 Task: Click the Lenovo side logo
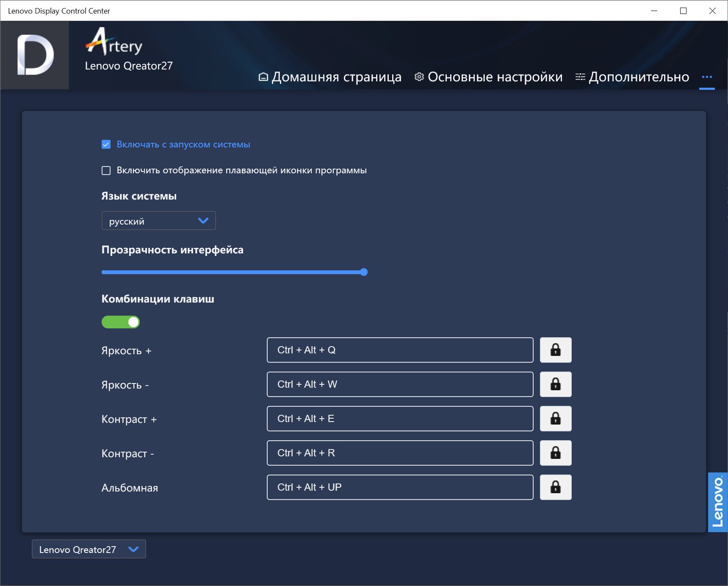coord(718,502)
